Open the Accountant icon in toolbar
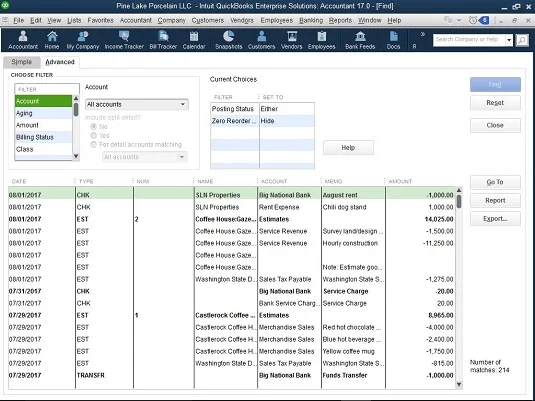Viewport: 535px width, 401px height. point(23,40)
